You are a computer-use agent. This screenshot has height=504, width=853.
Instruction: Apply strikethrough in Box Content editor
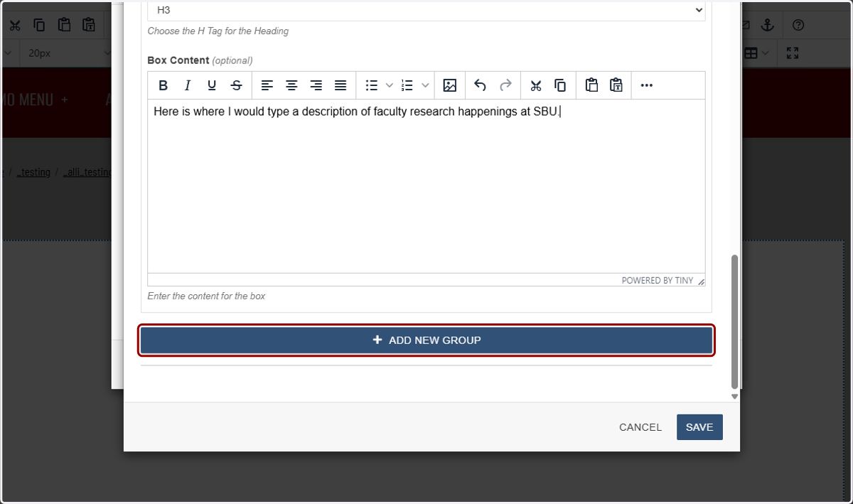[x=237, y=85]
